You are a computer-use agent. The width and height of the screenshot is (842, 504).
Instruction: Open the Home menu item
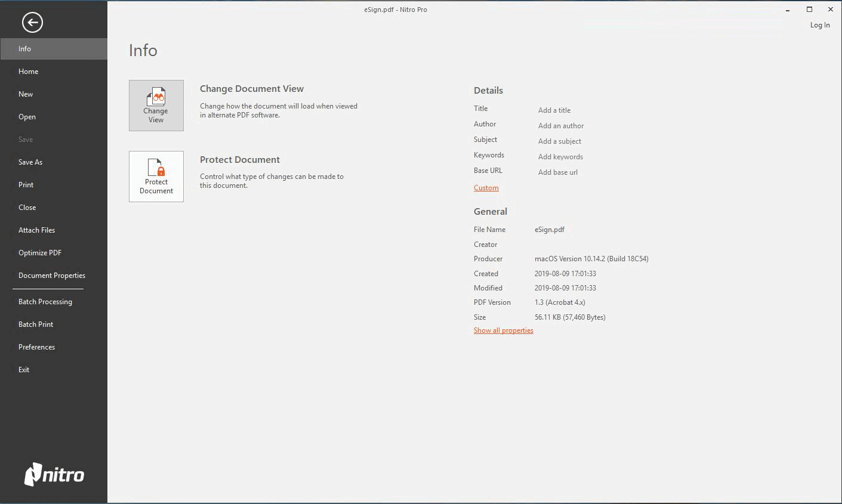[28, 72]
